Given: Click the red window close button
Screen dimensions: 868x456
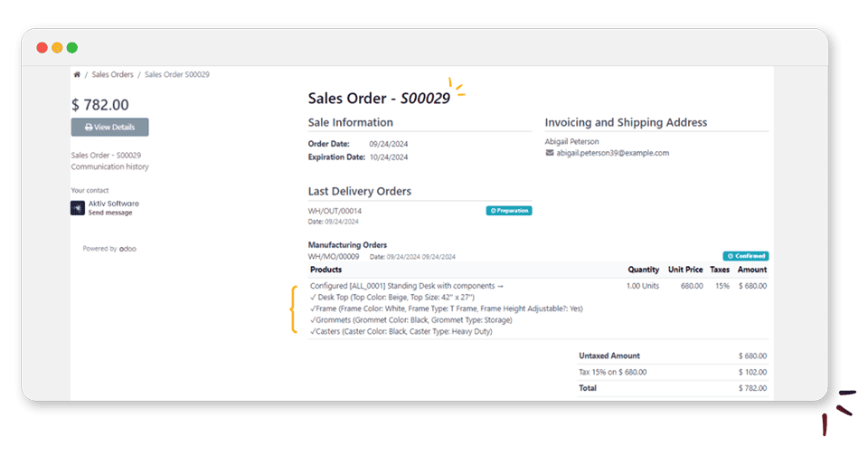Looking at the screenshot, I should click(x=42, y=48).
